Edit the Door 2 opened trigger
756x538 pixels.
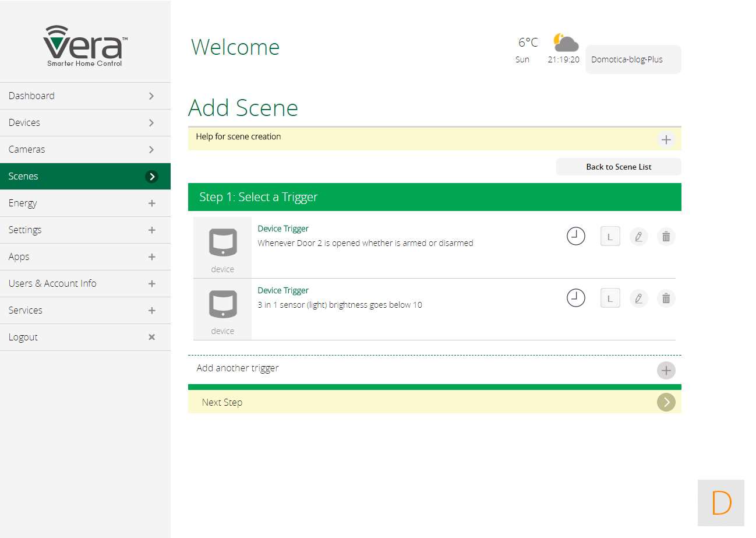click(638, 237)
